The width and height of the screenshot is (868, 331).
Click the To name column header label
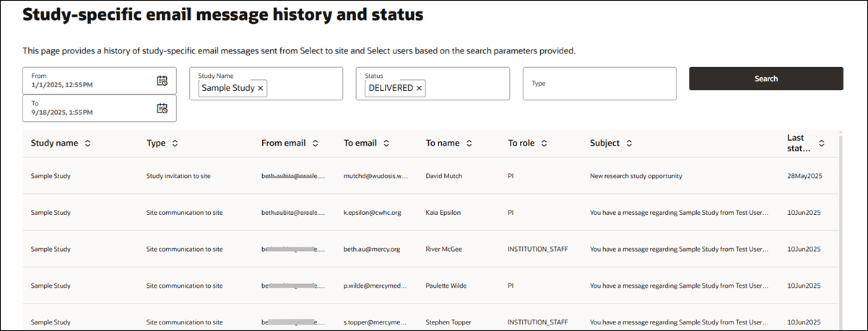click(x=443, y=144)
